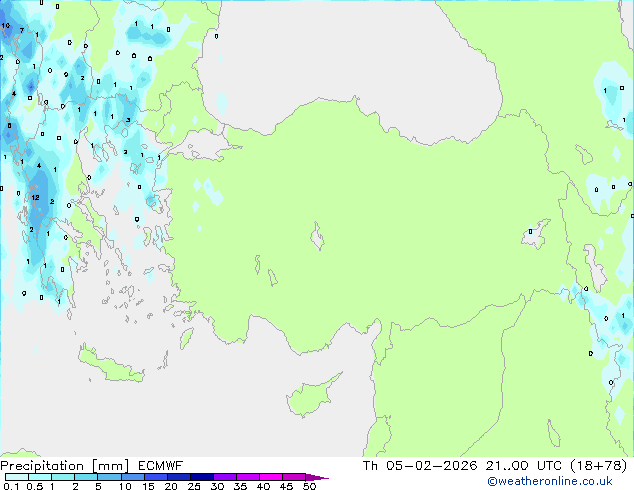634x490 pixels.
Task: Select the 5–10 mm legend color box
Action: (x=109, y=477)
